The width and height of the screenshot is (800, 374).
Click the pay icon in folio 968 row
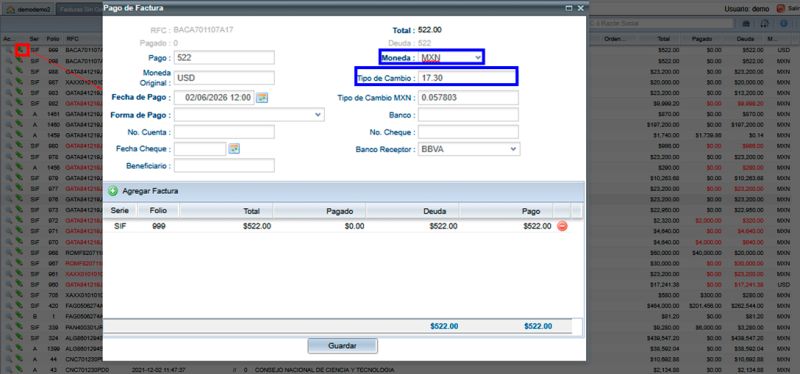pyautogui.click(x=19, y=252)
